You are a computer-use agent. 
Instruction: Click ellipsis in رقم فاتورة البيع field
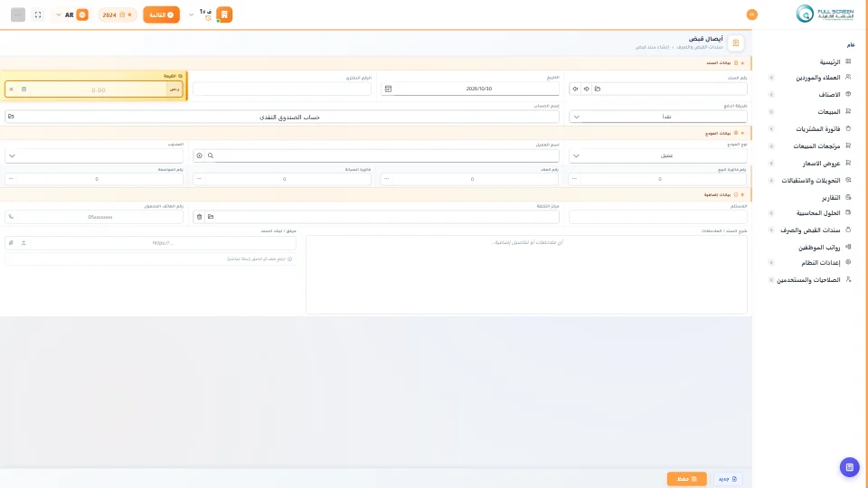[574, 179]
